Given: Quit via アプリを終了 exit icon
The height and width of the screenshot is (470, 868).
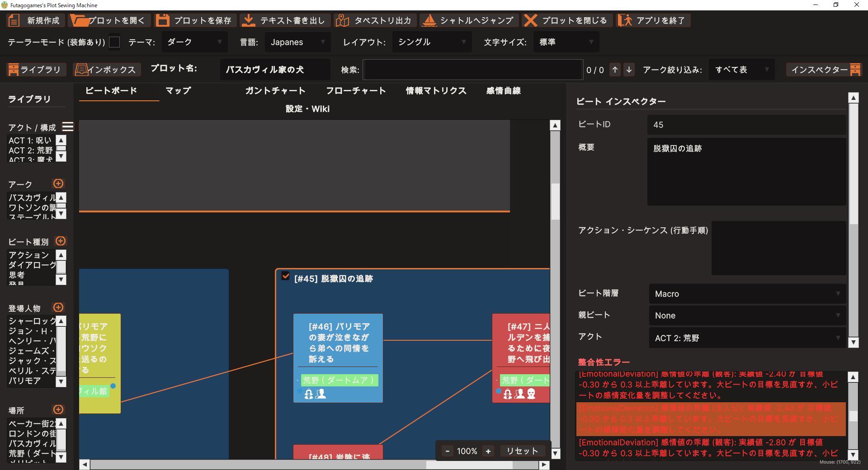Looking at the screenshot, I should click(x=625, y=21).
